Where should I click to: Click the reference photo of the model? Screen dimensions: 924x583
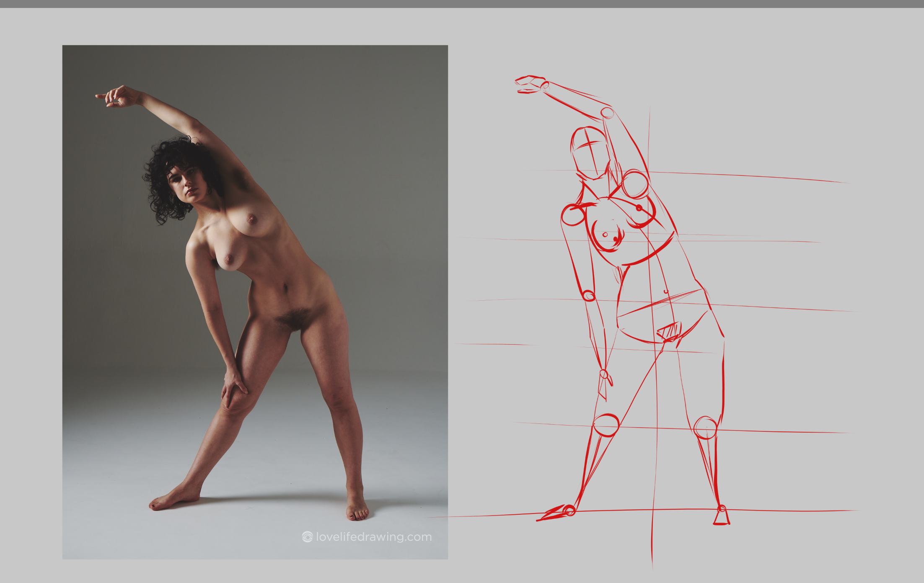point(255,302)
